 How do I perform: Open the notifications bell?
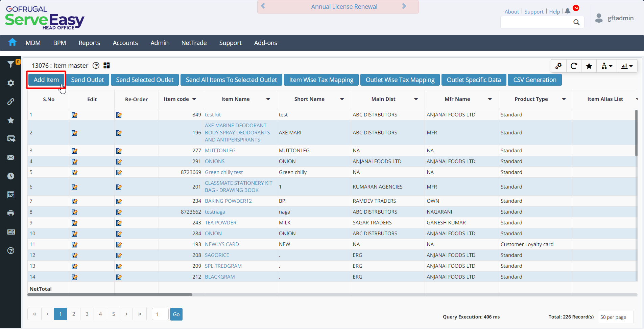[x=568, y=11]
